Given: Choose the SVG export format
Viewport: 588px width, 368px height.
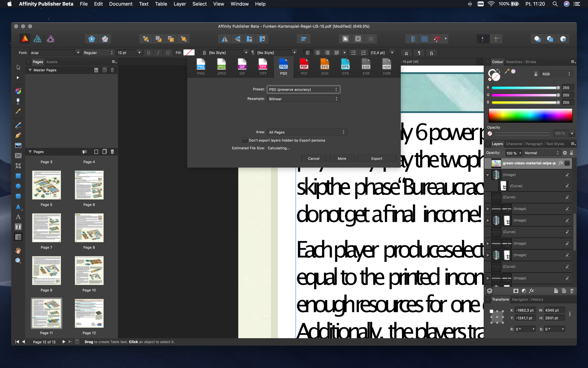Looking at the screenshot, I should [325, 67].
